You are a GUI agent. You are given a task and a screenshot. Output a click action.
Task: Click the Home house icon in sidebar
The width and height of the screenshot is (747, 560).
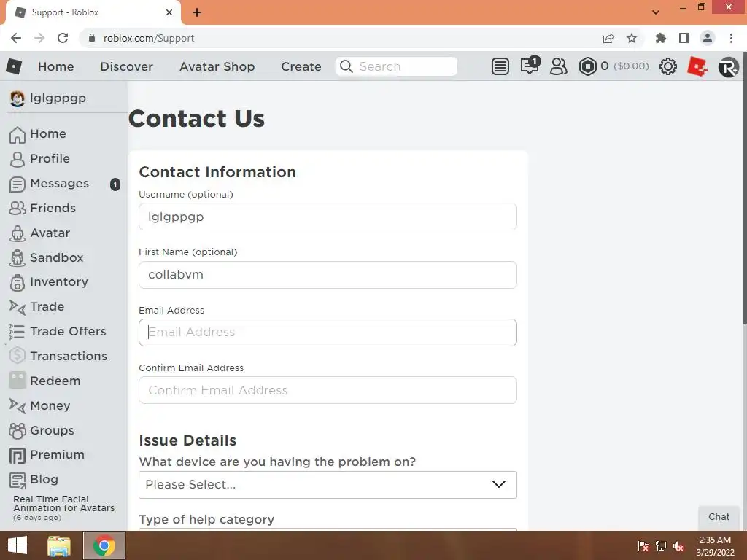point(18,135)
